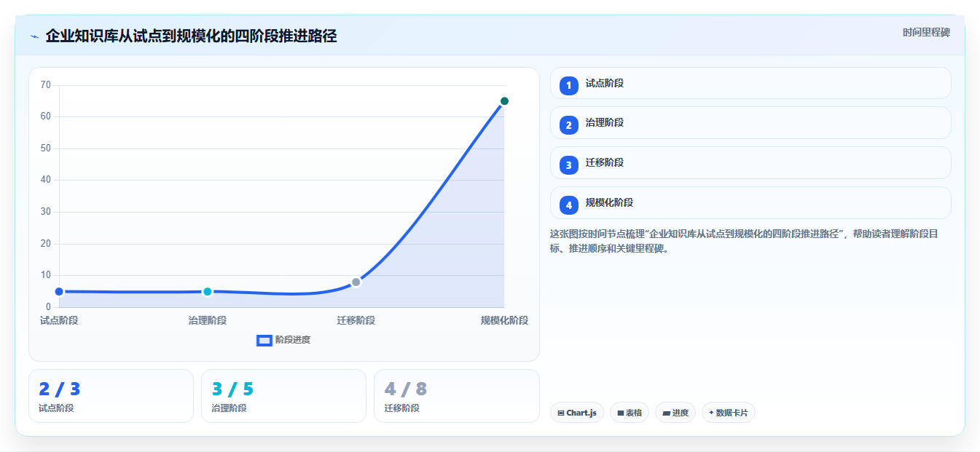The width and height of the screenshot is (980, 452).
Task: Click the gray data point at 迁移阶段
Action: pos(356,282)
